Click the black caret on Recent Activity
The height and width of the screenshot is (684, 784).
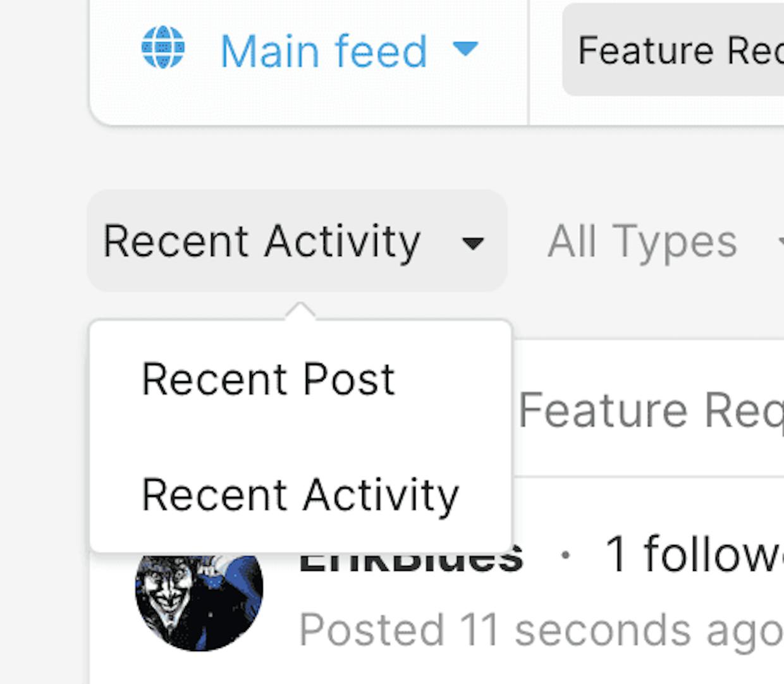[x=473, y=243]
